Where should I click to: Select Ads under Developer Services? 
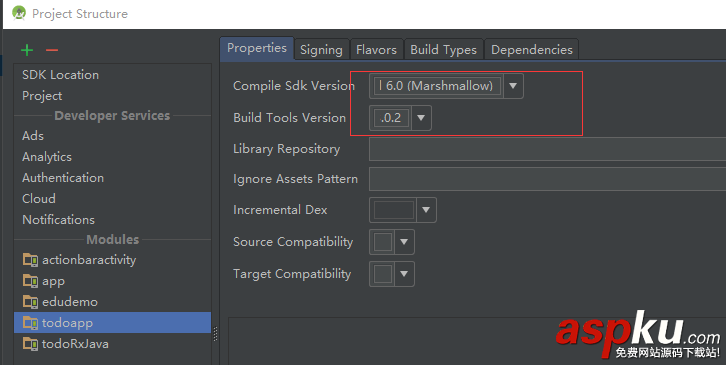(33, 136)
